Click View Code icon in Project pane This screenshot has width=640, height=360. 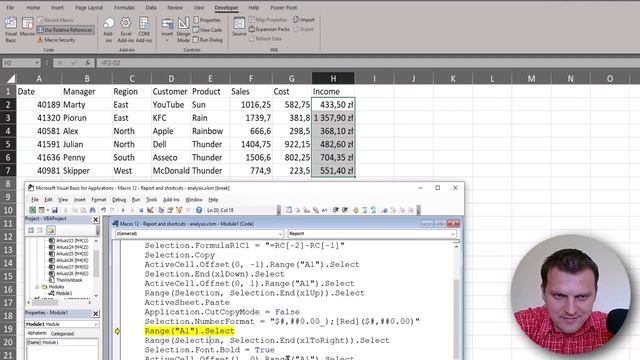pyautogui.click(x=31, y=230)
